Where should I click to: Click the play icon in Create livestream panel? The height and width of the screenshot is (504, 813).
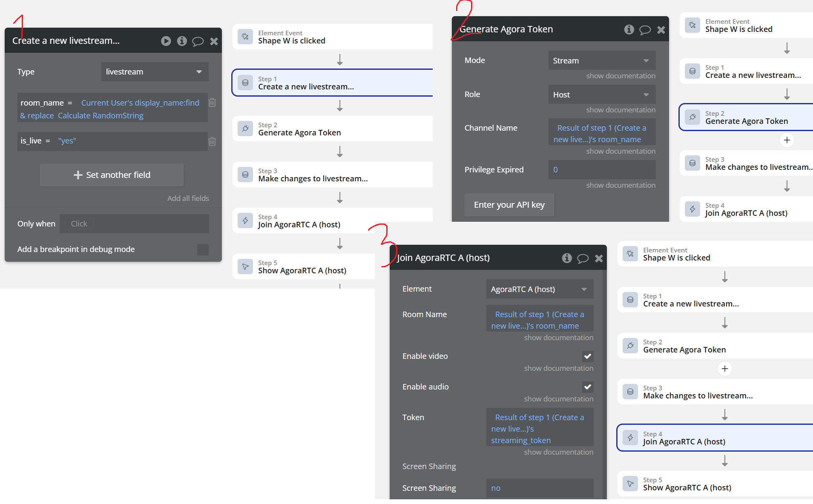pyautogui.click(x=166, y=41)
